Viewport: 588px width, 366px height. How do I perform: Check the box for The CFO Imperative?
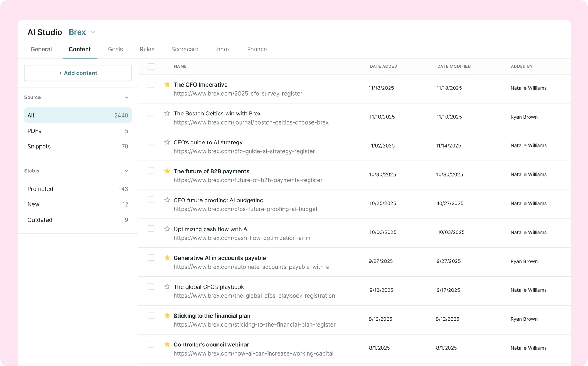coord(151,84)
